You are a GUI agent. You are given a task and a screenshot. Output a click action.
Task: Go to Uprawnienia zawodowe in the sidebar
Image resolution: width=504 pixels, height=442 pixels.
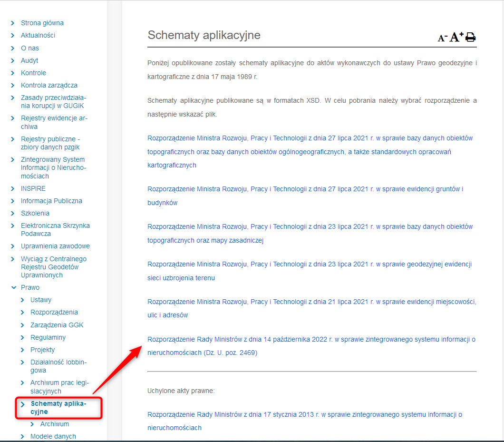55,246
